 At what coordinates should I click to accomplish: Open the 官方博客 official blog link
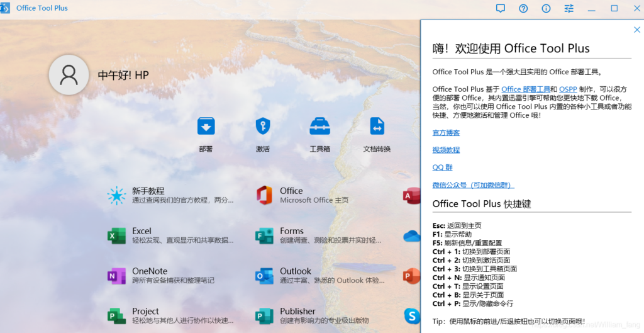coord(446,133)
